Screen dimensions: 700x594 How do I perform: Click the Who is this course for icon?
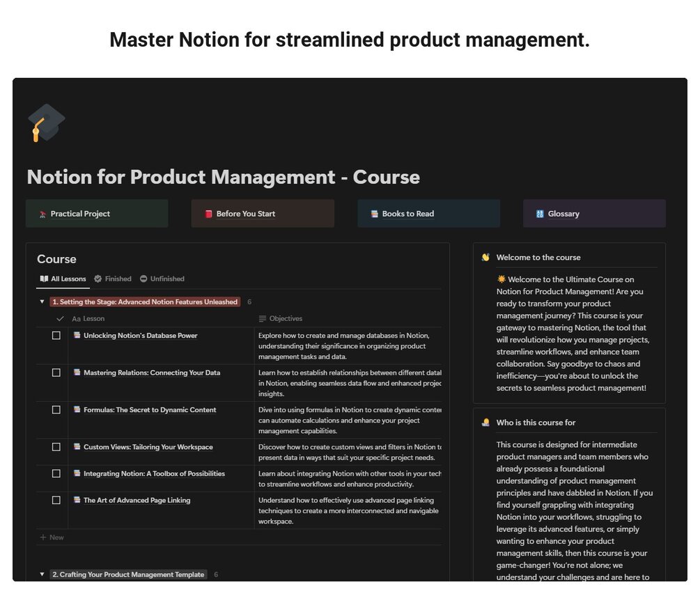click(485, 423)
